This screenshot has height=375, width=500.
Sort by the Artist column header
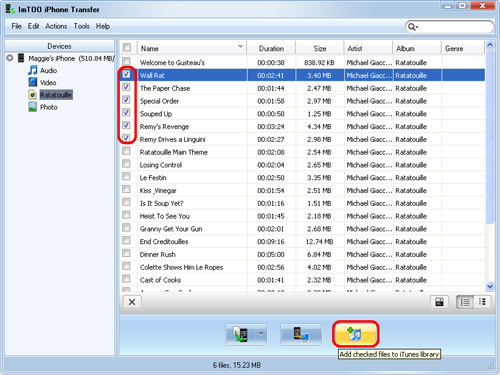(x=368, y=48)
